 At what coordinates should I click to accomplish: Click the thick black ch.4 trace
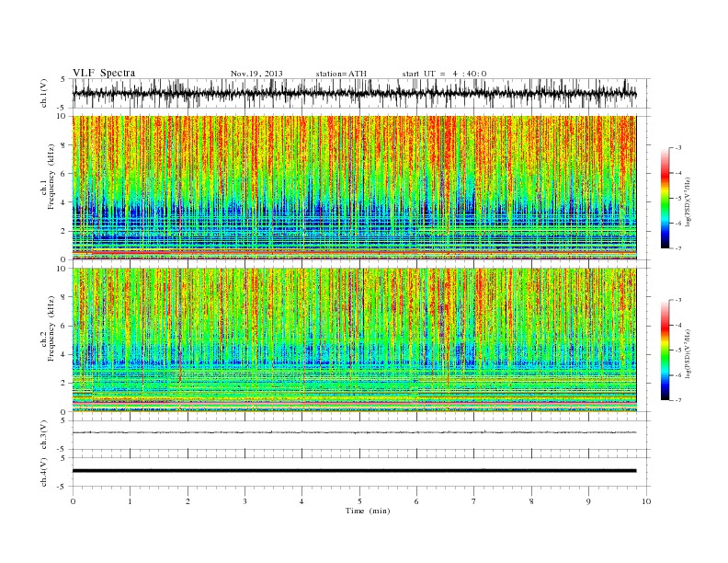pyautogui.click(x=354, y=471)
